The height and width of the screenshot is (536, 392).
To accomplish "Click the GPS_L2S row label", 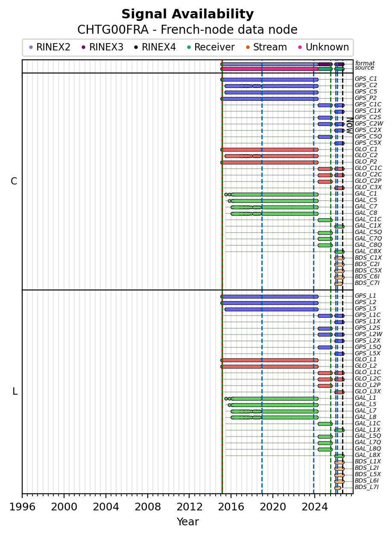I will click(368, 328).
